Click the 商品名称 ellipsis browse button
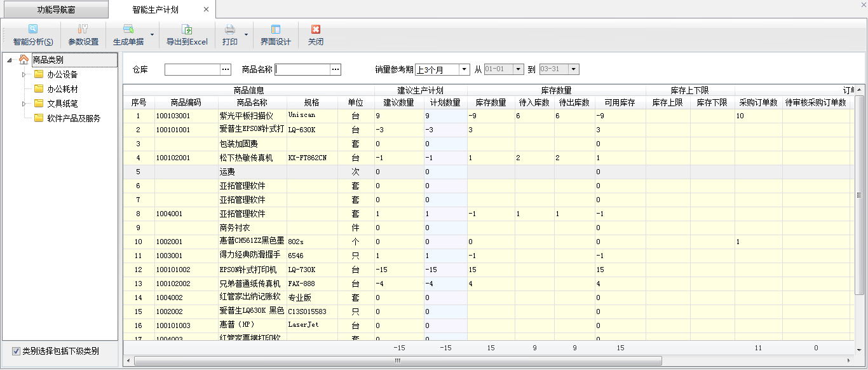The height and width of the screenshot is (370, 868). point(336,69)
